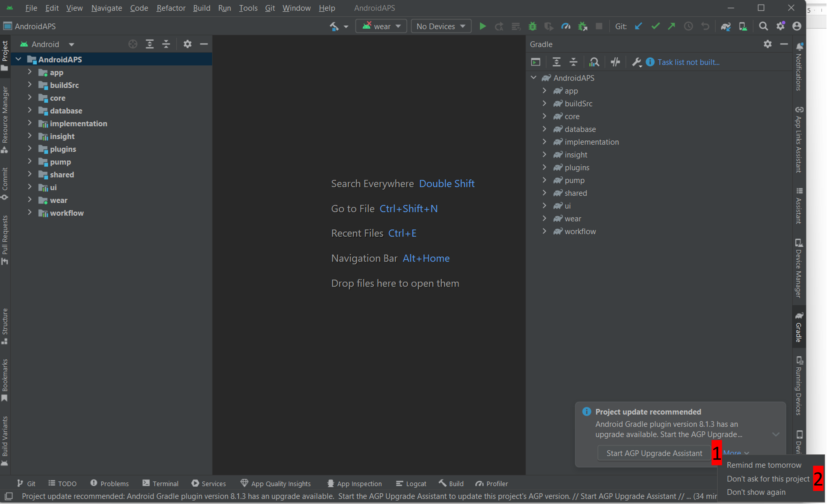
Task: Open the Refactor menu
Action: coord(171,8)
